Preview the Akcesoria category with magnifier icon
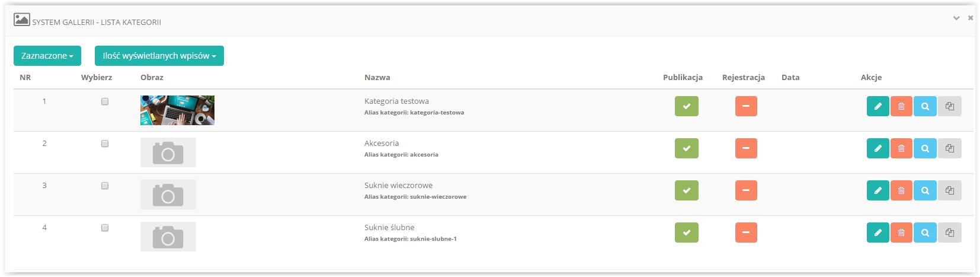980x277 pixels. [x=925, y=148]
